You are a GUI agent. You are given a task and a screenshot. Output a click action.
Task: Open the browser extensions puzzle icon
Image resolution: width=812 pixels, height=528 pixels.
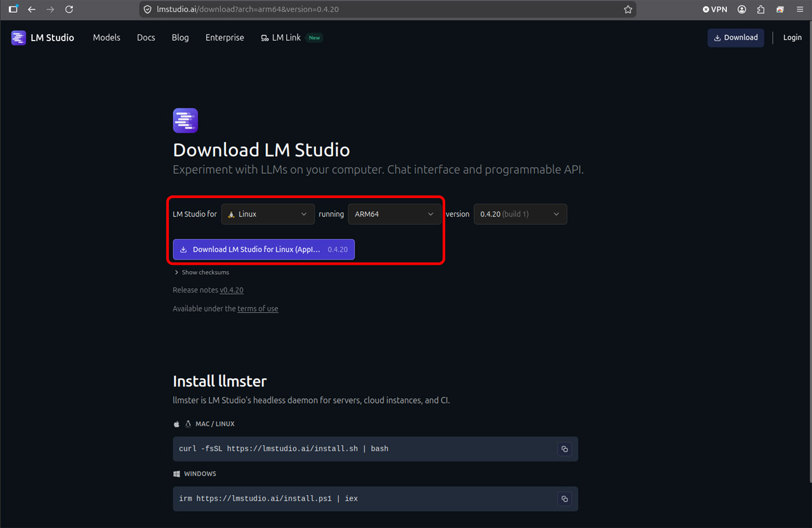pos(761,10)
